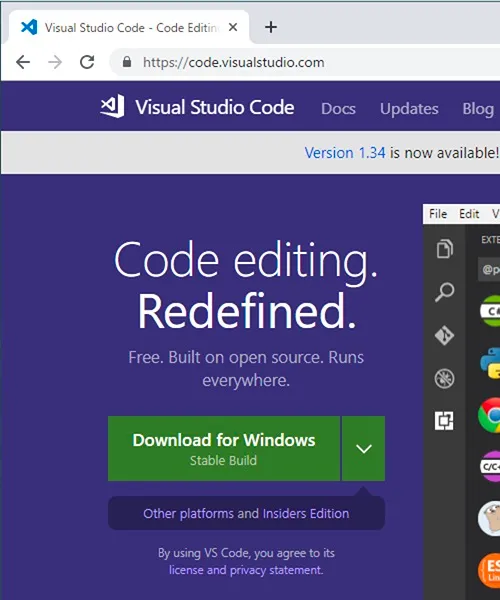Select the Explorer files icon

click(445, 249)
